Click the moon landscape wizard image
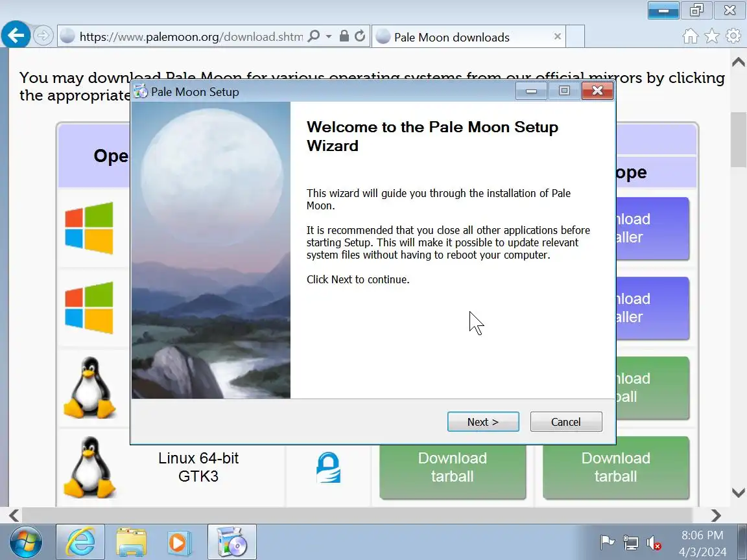Screen dimensions: 747x560 point(211,250)
